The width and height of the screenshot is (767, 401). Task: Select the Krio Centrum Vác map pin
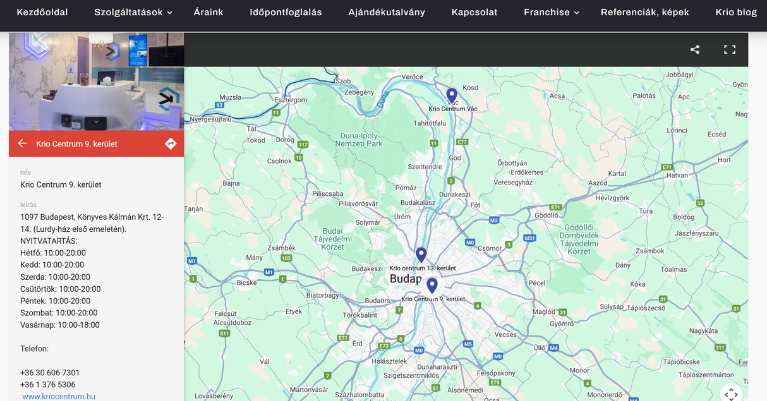(x=451, y=96)
